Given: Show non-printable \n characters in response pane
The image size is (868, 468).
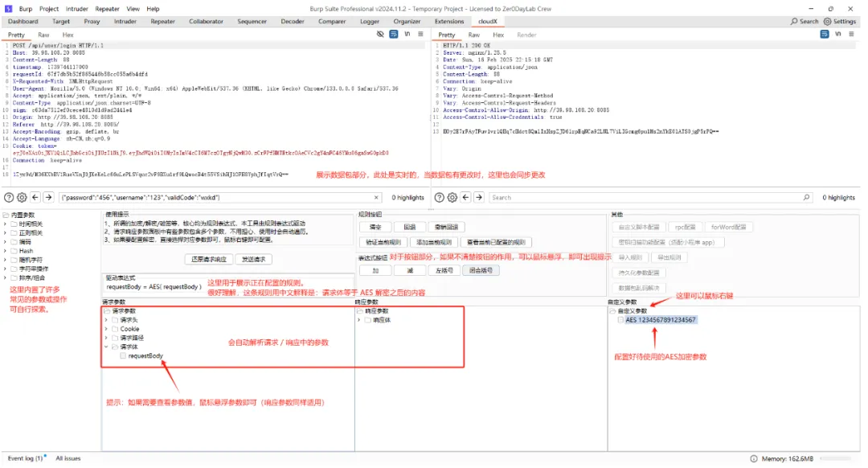Looking at the screenshot, I should click(838, 35).
